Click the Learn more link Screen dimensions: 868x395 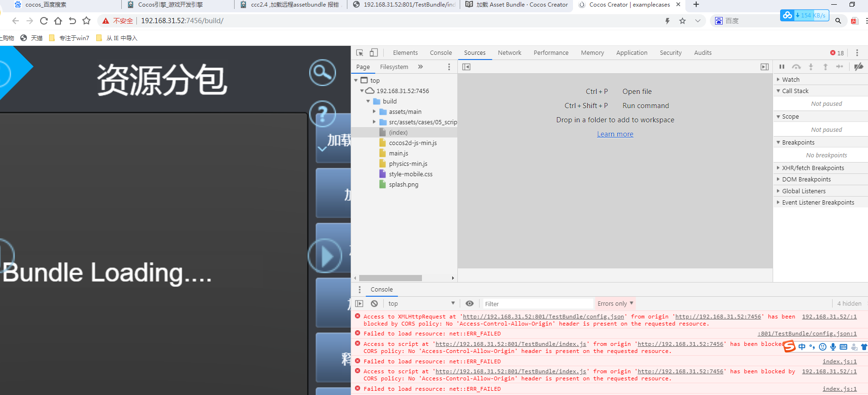click(615, 134)
